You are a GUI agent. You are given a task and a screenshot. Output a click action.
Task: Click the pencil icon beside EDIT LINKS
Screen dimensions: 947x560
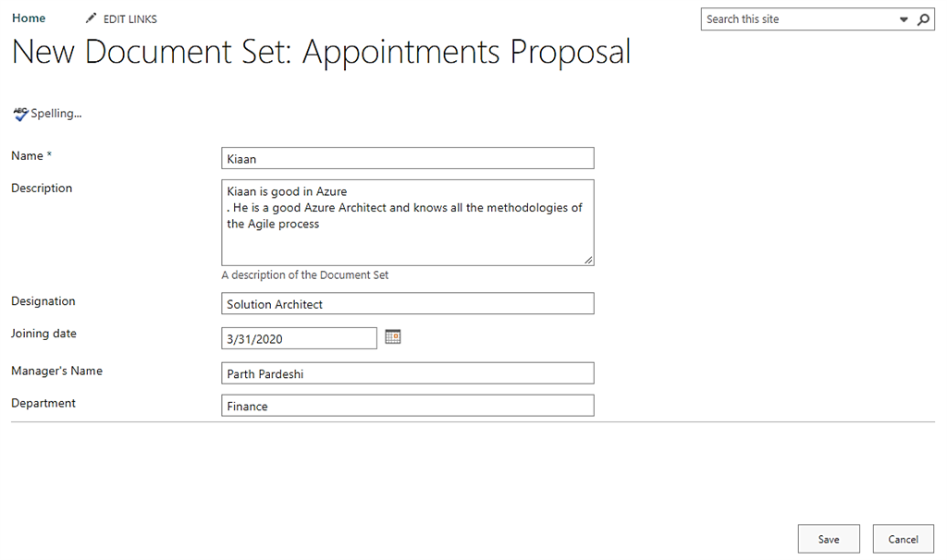pos(90,17)
